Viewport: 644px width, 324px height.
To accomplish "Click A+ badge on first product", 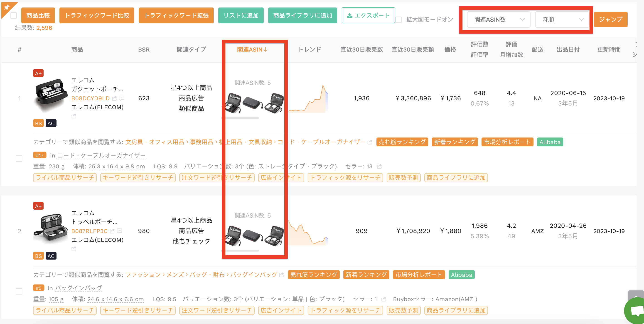I will tap(38, 73).
